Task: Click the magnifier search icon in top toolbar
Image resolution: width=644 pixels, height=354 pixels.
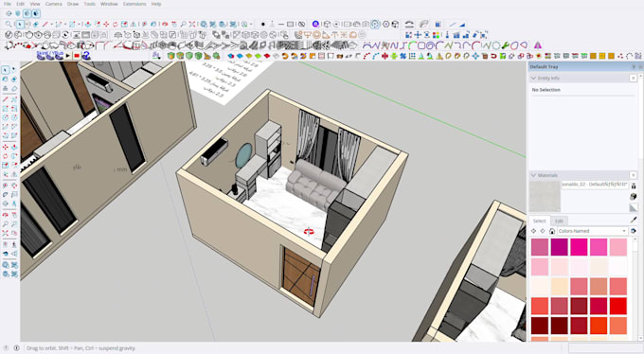Action: (x=9, y=25)
